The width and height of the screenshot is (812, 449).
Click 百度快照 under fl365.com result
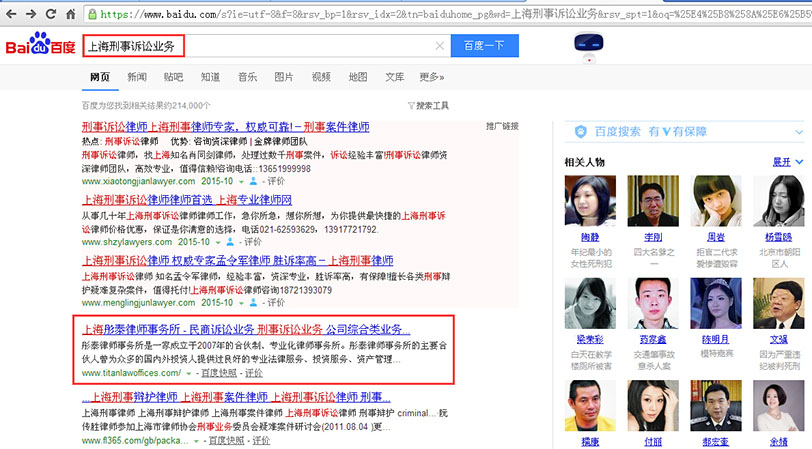click(x=226, y=441)
